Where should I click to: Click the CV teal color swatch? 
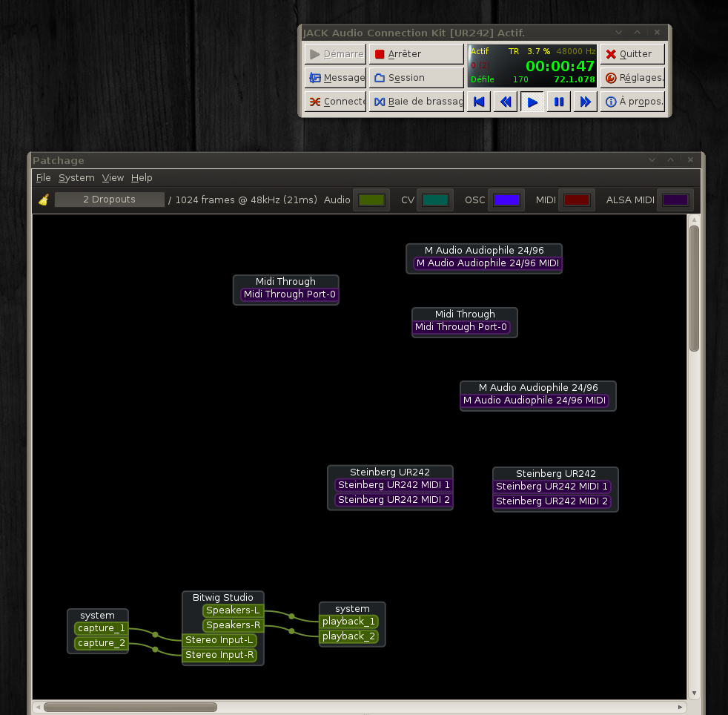(435, 200)
